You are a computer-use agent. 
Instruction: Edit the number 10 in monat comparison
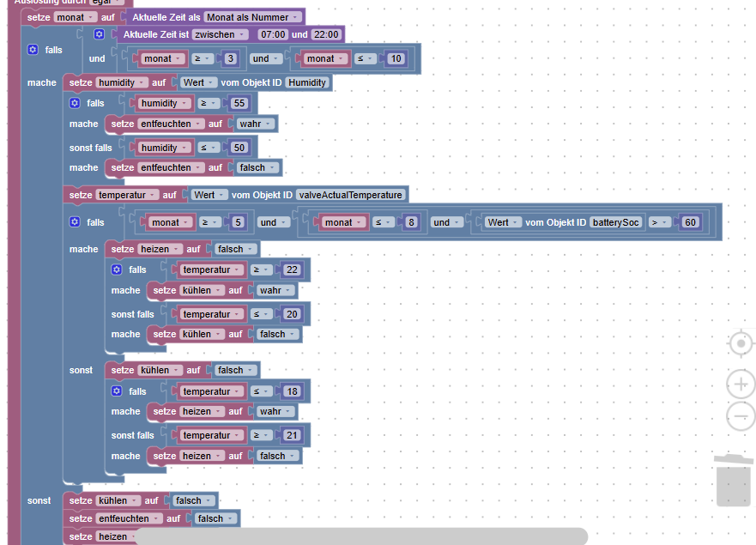(396, 58)
